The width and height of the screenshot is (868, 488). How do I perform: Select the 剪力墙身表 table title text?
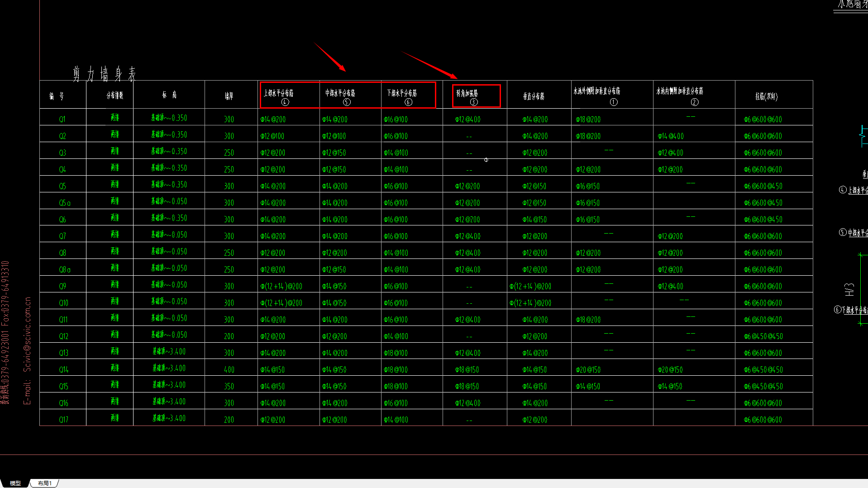[x=105, y=74]
